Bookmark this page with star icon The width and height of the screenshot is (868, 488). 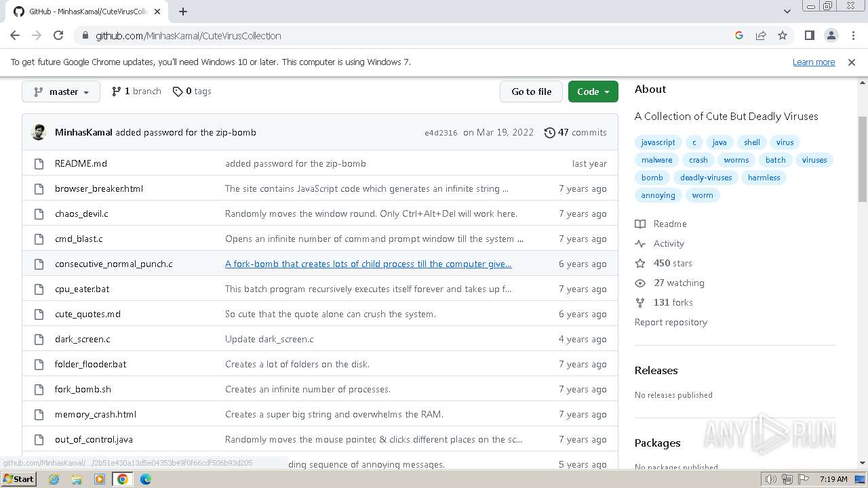pos(783,35)
